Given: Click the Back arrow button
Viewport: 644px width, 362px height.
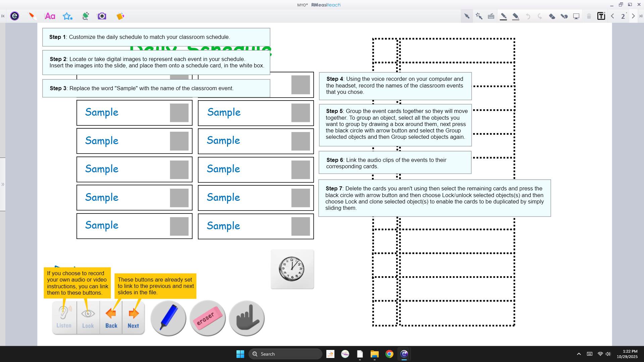Looking at the screenshot, I should [111, 317].
